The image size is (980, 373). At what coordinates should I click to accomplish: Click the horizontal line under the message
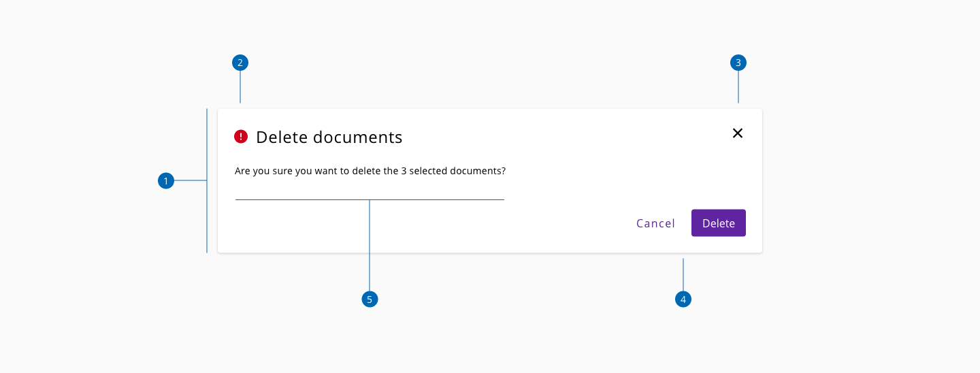pos(370,199)
